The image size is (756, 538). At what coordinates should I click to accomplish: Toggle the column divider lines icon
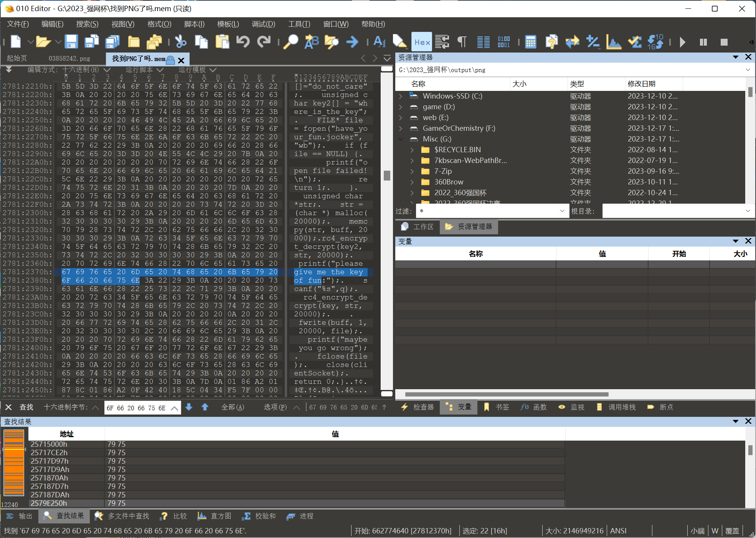484,41
